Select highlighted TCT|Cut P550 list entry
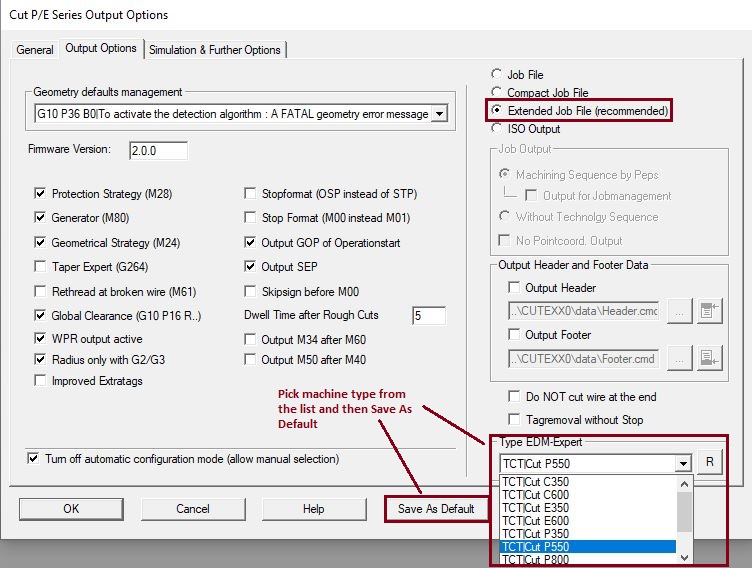Viewport: 752px width, 568px height. tap(588, 546)
